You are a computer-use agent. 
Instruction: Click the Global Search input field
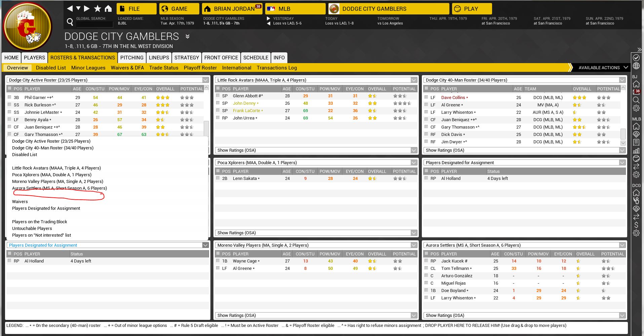click(94, 24)
